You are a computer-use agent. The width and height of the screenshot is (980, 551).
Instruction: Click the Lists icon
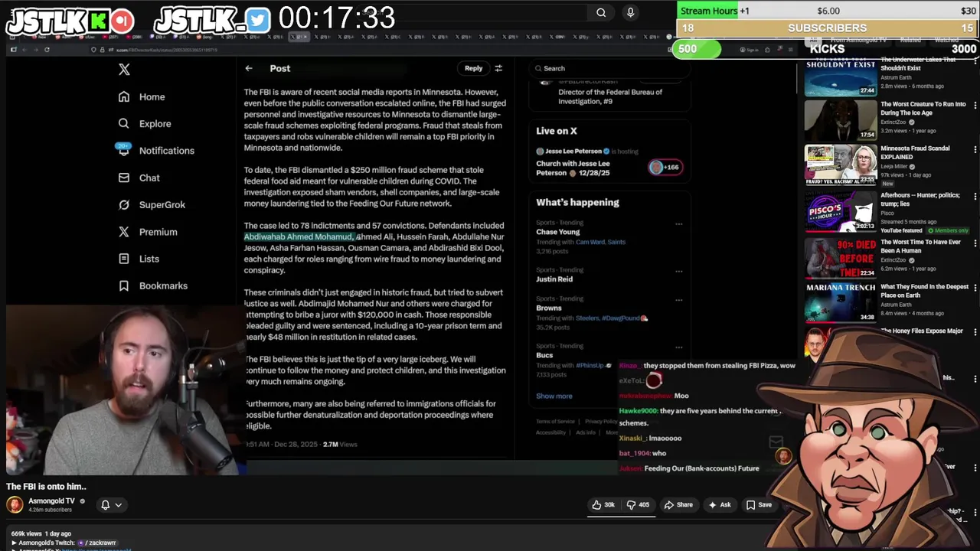point(124,259)
